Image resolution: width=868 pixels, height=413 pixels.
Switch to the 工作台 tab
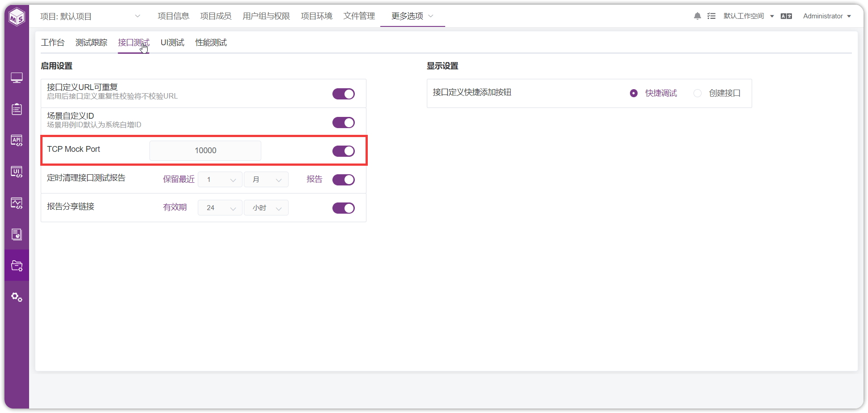click(x=53, y=43)
